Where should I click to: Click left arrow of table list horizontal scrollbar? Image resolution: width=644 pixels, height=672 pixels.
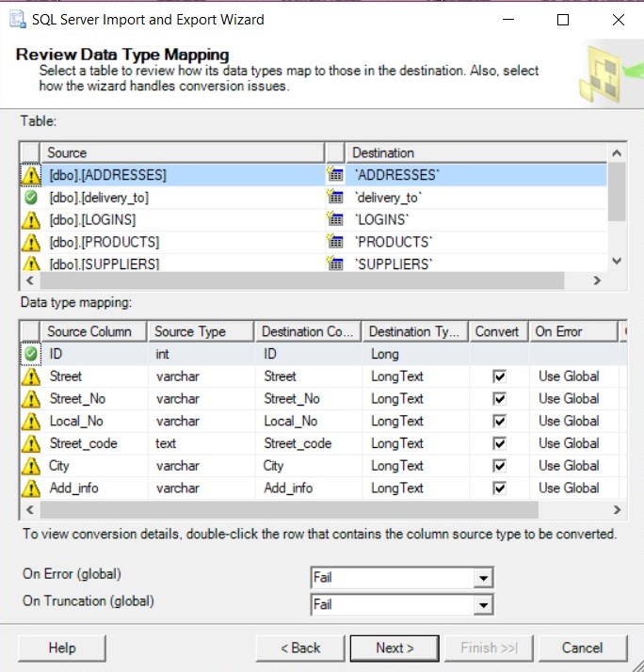coord(30,280)
